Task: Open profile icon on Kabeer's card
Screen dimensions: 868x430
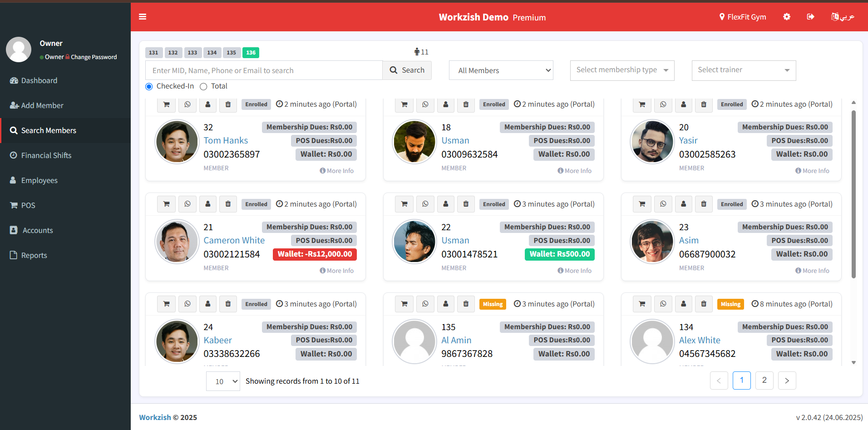Action: coord(208,304)
